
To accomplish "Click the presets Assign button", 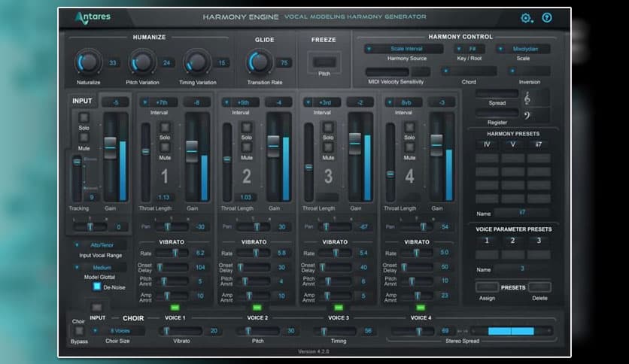I will tap(487, 287).
